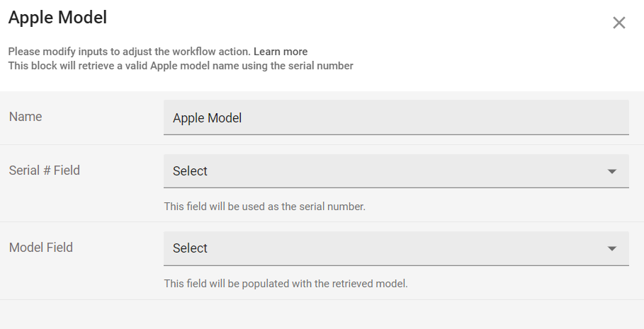Expand the Model Field dropdown arrow

[x=612, y=248]
